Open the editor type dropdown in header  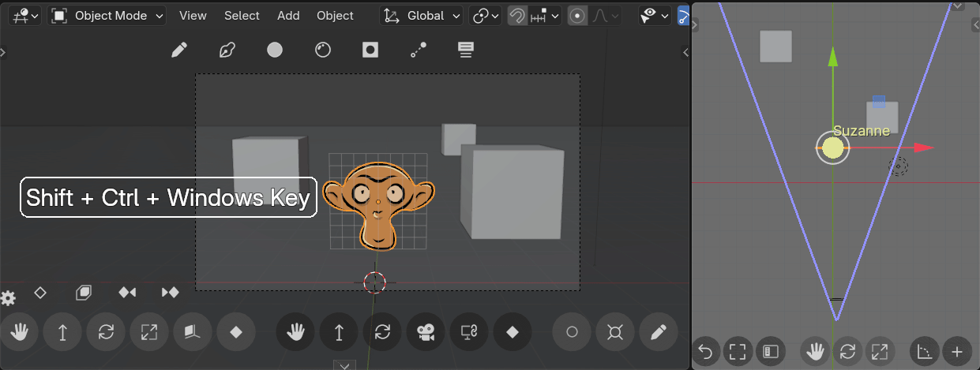pos(24,15)
